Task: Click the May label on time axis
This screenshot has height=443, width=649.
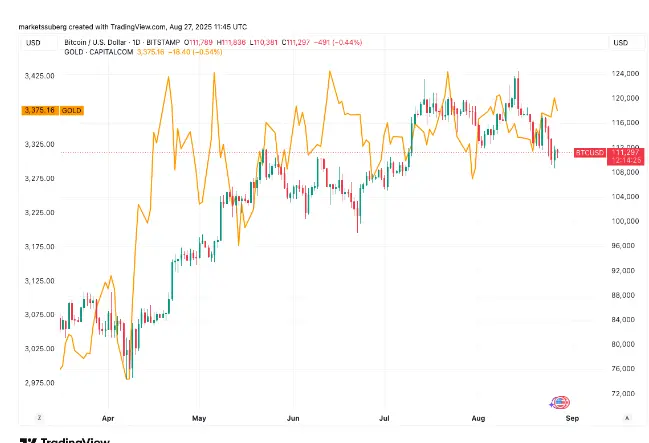Action: 199,418
